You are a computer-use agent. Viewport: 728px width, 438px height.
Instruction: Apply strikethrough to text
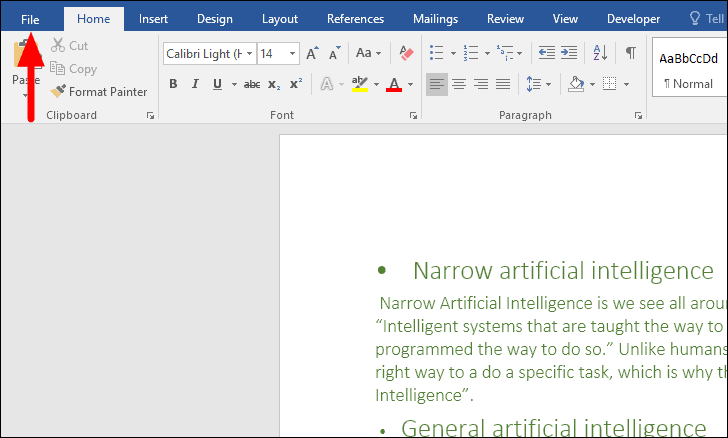[x=252, y=84]
